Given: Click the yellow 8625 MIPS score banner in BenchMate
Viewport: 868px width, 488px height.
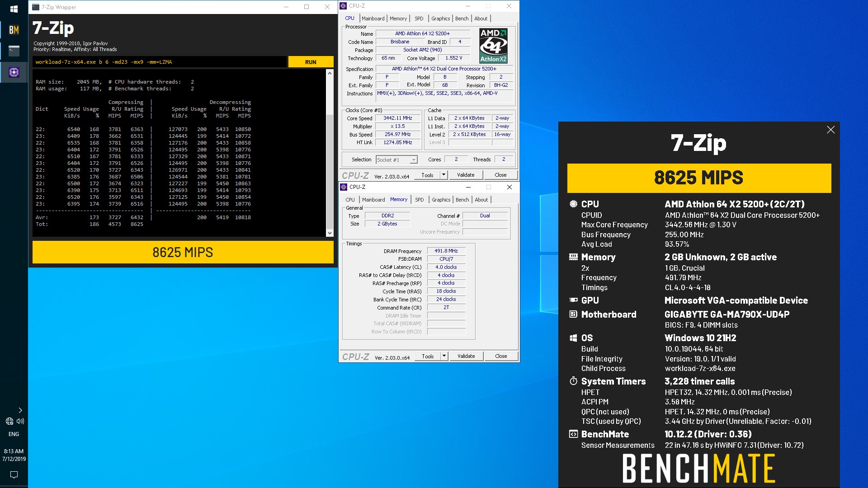Looking at the screenshot, I should point(699,178).
